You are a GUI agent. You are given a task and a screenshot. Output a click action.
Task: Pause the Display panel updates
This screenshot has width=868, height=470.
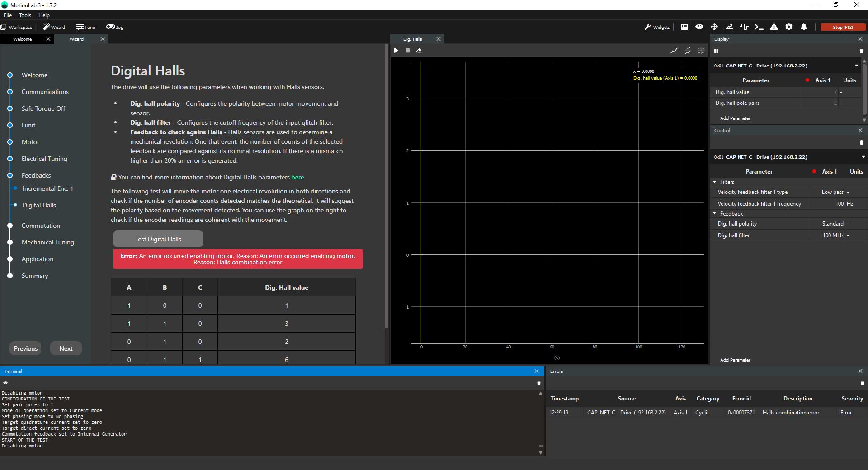click(716, 51)
